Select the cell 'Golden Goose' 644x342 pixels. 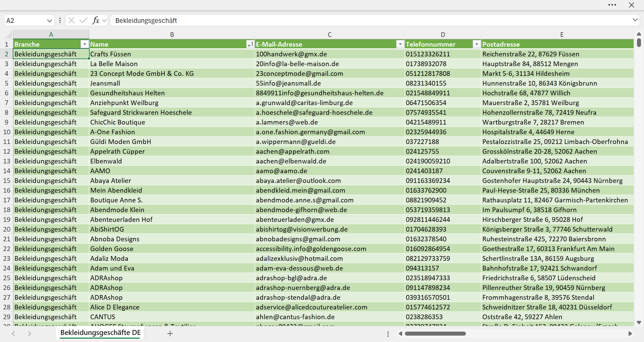pos(172,249)
